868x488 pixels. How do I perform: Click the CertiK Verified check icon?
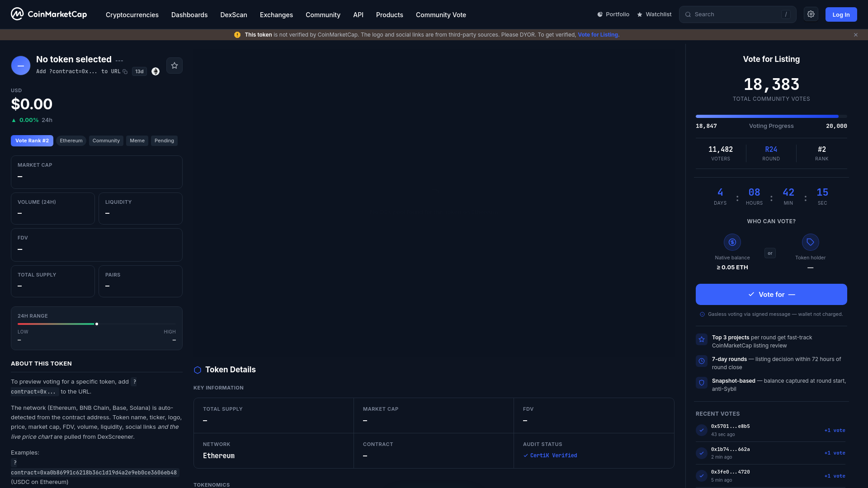pyautogui.click(x=526, y=455)
